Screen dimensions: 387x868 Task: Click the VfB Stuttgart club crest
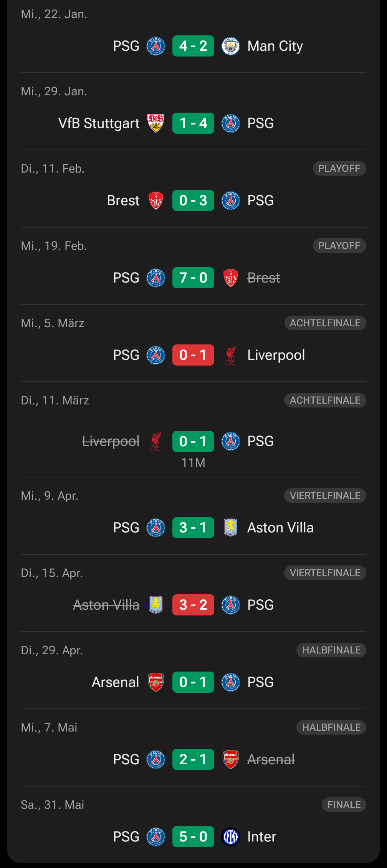point(156,123)
